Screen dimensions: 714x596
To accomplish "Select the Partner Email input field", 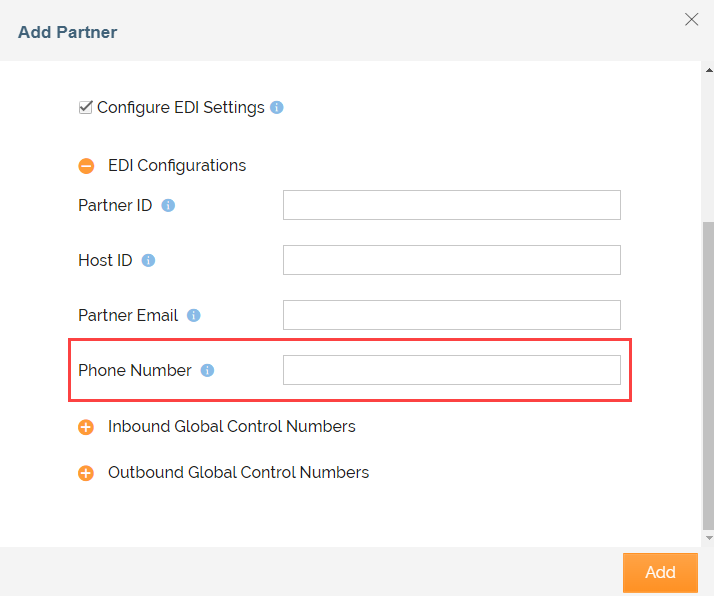I will pyautogui.click(x=451, y=315).
